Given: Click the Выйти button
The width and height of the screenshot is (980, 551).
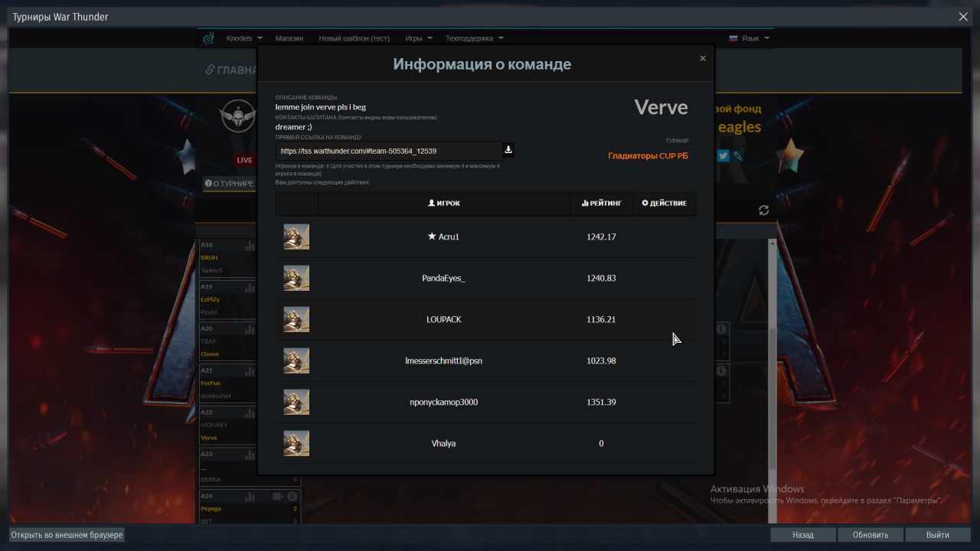Looking at the screenshot, I should (937, 535).
